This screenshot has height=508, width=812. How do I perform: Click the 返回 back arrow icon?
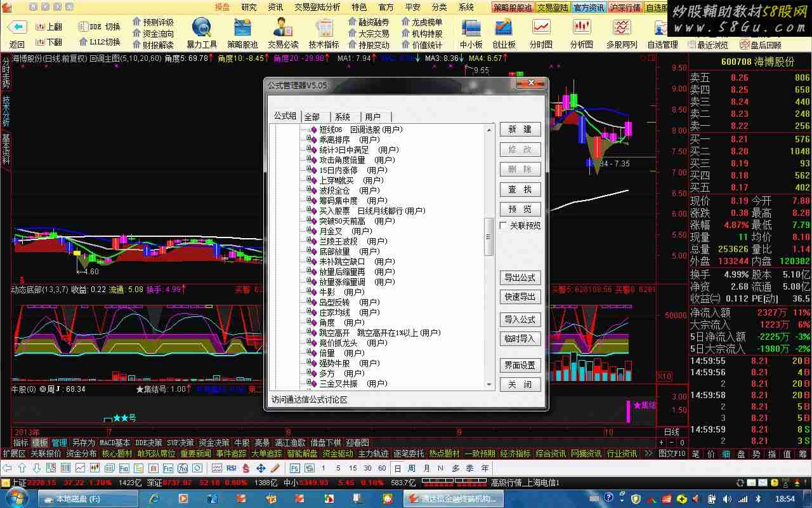point(17,27)
